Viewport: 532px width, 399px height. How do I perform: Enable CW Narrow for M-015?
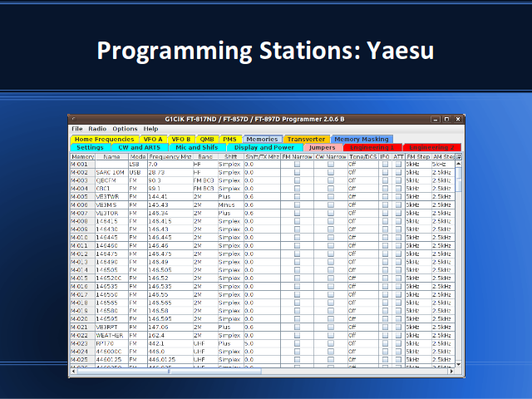(331, 278)
